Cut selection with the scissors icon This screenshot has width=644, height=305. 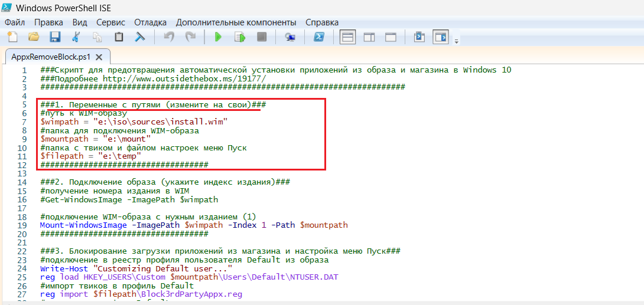click(76, 37)
